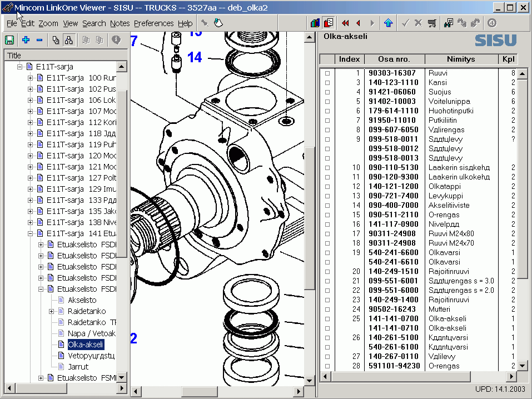Click the green save icon in left panel

pyautogui.click(x=9, y=40)
